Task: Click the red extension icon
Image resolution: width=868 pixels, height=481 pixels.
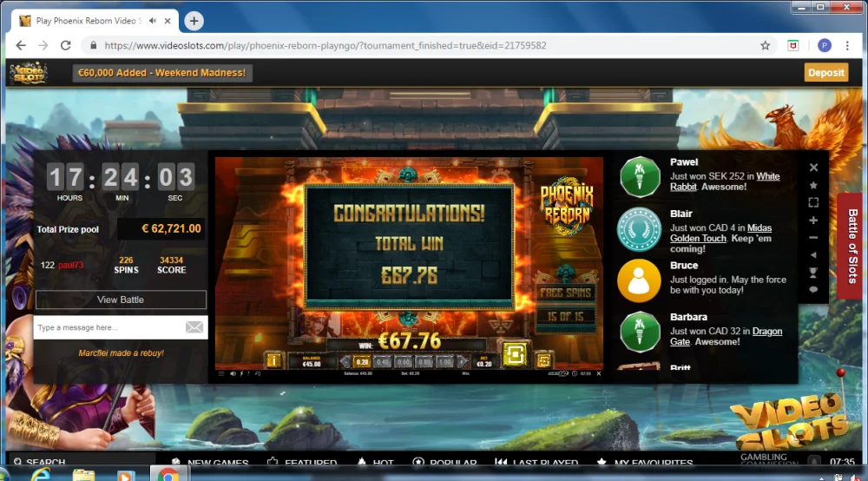Action: 793,45
